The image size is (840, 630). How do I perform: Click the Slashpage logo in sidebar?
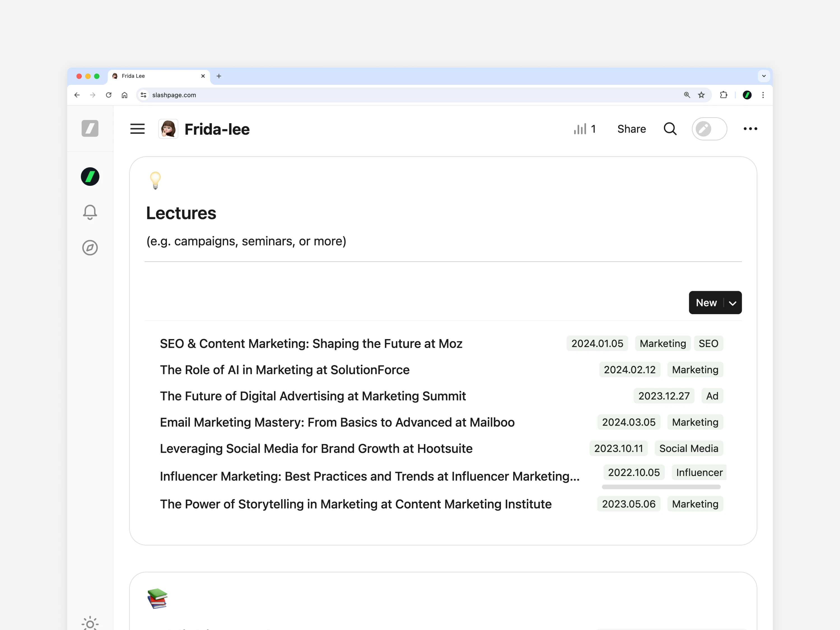[90, 128]
